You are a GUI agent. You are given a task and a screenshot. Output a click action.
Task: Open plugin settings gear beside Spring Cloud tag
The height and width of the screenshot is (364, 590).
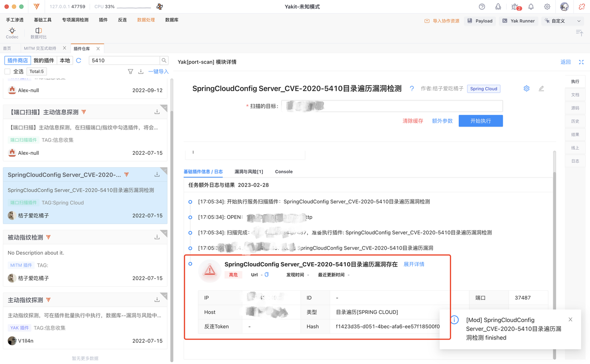526,88
